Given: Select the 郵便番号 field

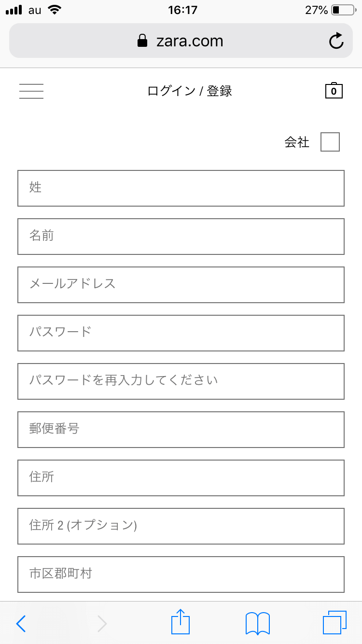Looking at the screenshot, I should tap(181, 430).
